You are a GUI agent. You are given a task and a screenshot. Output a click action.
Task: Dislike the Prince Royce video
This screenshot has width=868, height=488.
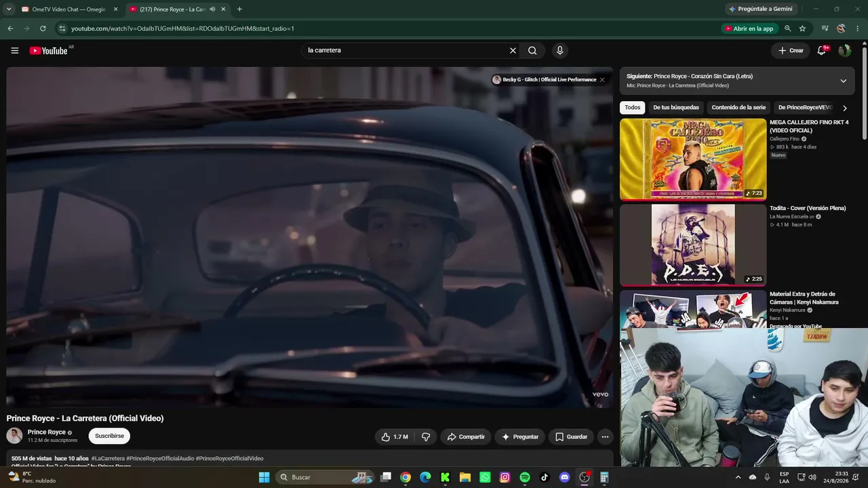coord(426,437)
